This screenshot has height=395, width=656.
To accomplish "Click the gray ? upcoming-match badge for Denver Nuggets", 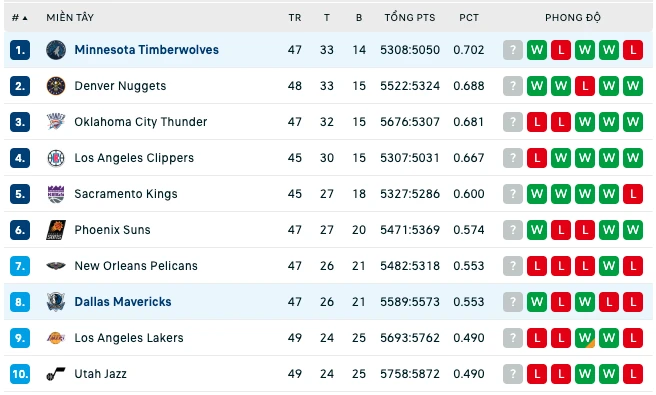I will pyautogui.click(x=513, y=86).
